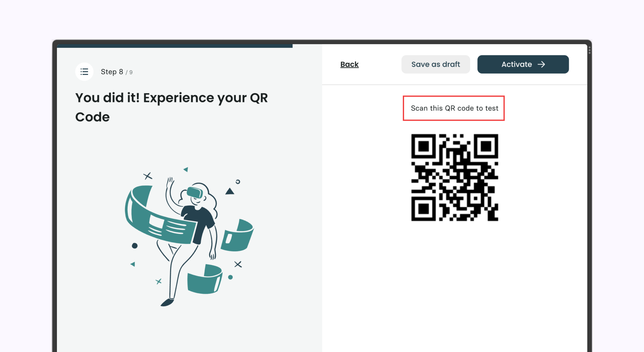Screen dimensions: 644x352
Task: Click the QR code's top-right finder square
Action: point(486,146)
